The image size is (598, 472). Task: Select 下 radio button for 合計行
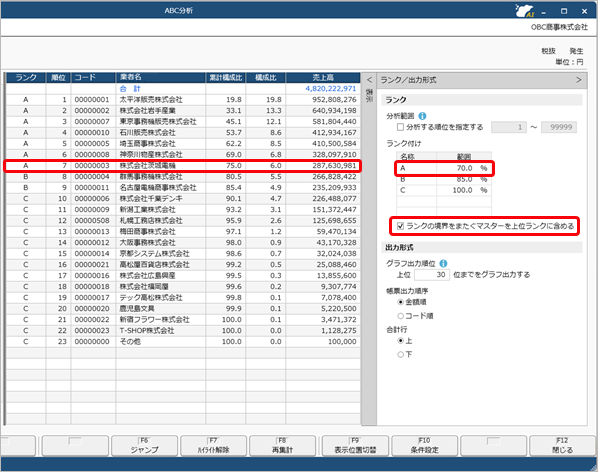click(x=400, y=355)
